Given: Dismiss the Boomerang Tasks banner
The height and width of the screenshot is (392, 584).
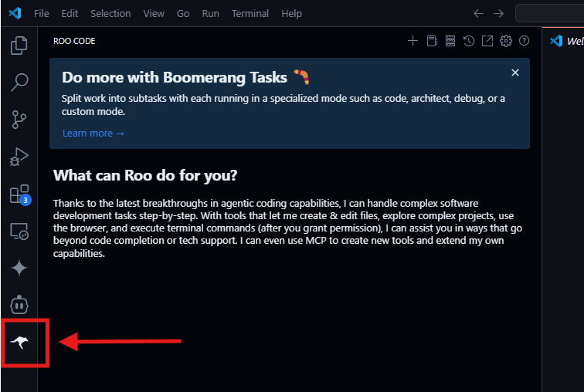Looking at the screenshot, I should point(515,73).
